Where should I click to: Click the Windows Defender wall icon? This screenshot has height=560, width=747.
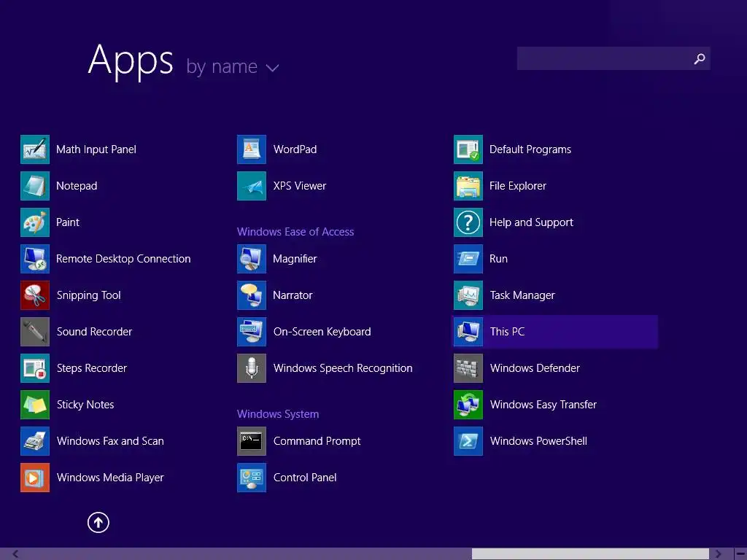(468, 368)
